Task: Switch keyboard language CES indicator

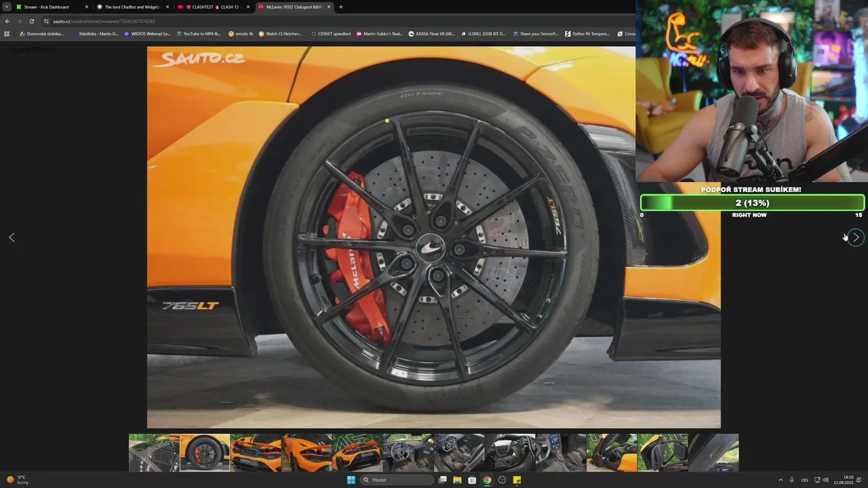Action: coord(804,480)
